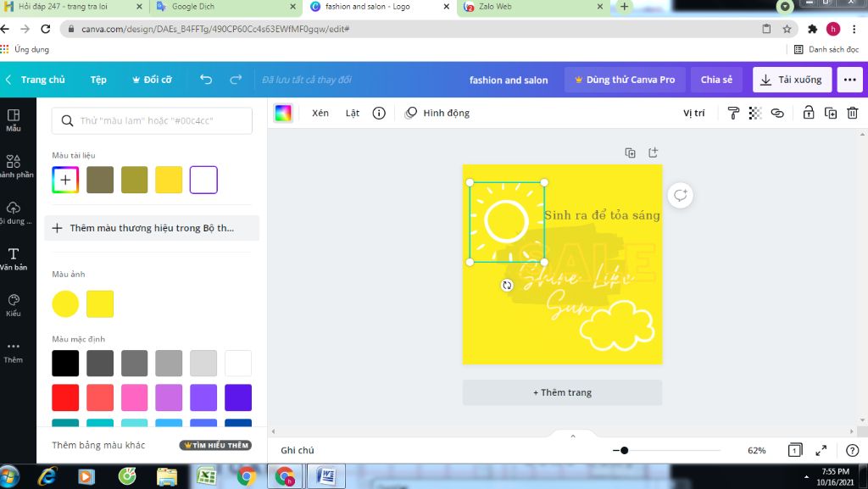Viewport: 868px width, 489px height.
Task: Click the lock element icon
Action: [x=808, y=113]
